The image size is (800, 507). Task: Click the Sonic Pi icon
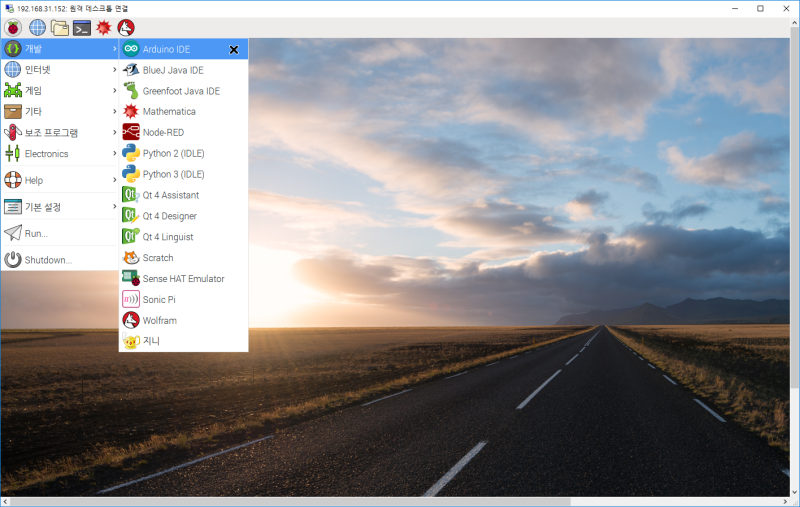tap(131, 299)
